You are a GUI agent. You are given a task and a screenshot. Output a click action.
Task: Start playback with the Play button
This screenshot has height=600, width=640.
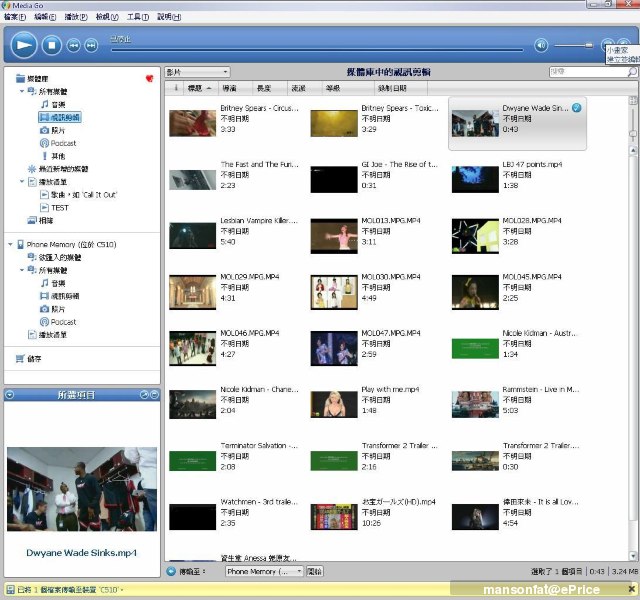[x=24, y=45]
